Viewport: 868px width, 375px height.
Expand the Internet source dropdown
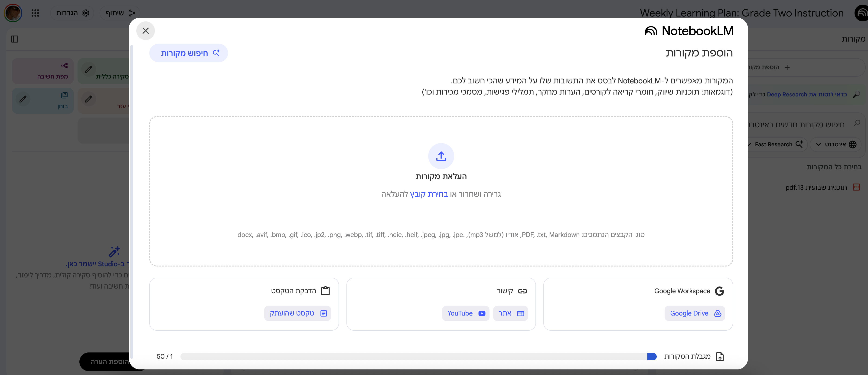click(x=836, y=144)
